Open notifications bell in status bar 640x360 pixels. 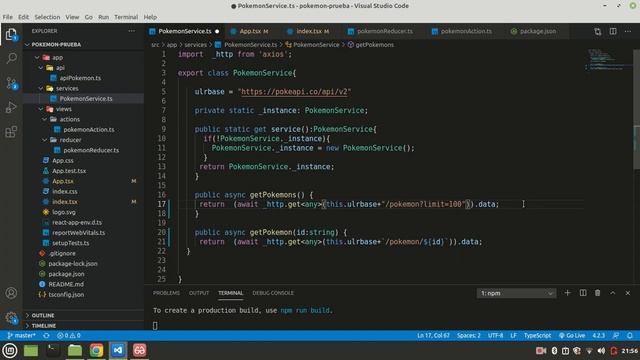pos(630,336)
